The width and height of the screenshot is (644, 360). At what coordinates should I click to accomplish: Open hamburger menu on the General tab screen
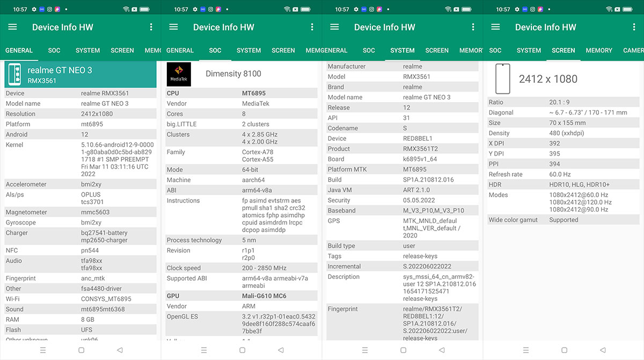(x=13, y=27)
